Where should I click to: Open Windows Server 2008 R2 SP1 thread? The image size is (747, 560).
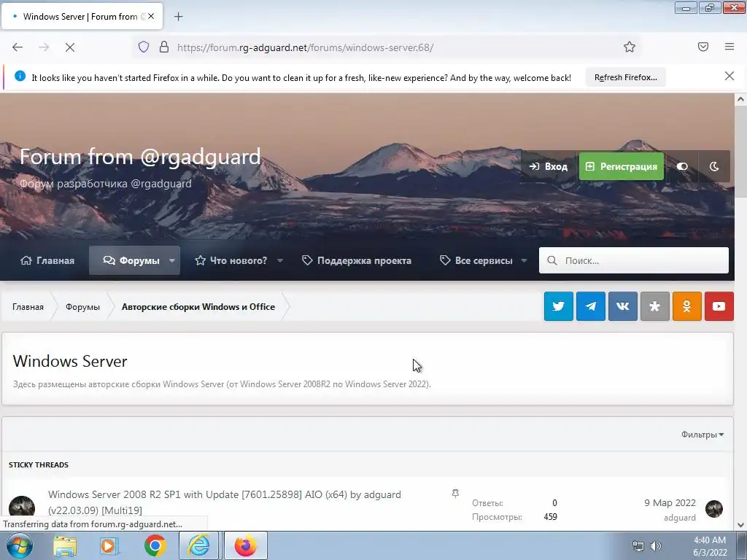[225, 502]
